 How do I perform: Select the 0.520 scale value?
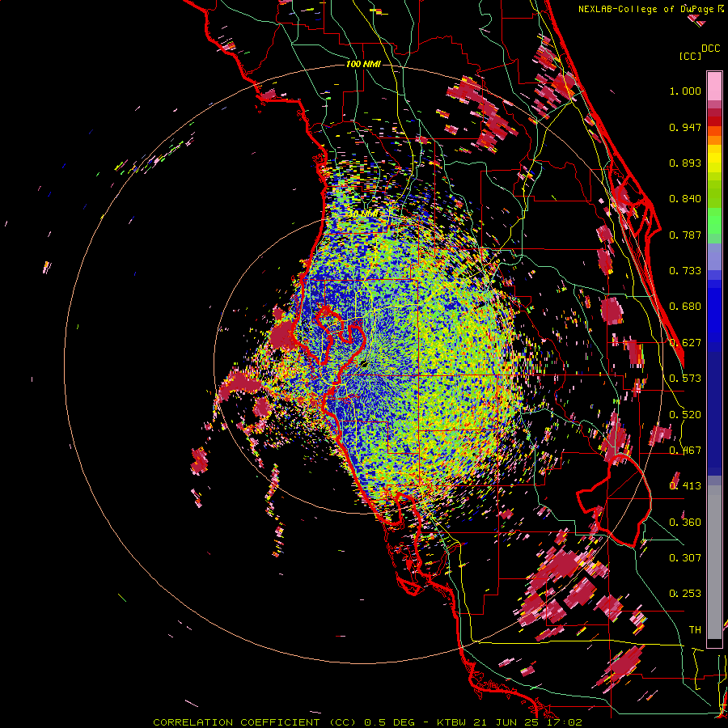(x=685, y=415)
